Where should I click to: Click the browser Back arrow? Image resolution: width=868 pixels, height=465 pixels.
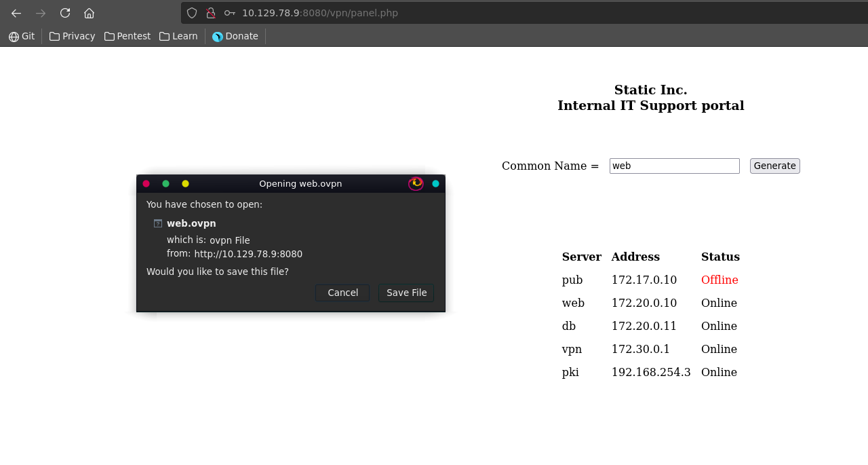[x=16, y=13]
